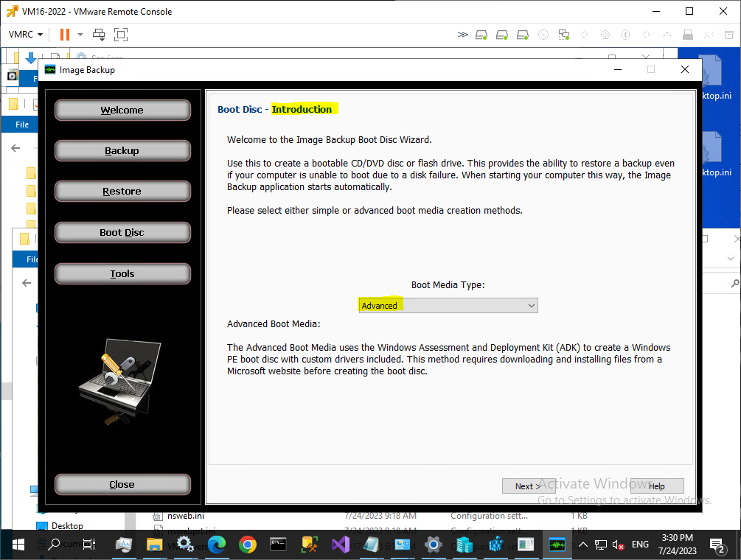Viewport: 741px width, 560px height.
Task: Open the notification center with 2 alerts
Action: 717,545
